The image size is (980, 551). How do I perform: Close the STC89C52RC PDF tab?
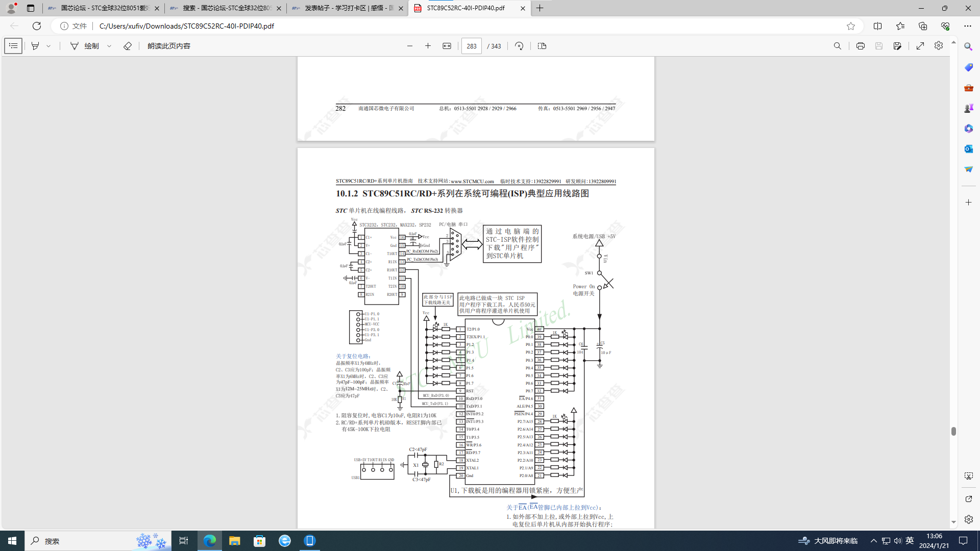click(523, 8)
